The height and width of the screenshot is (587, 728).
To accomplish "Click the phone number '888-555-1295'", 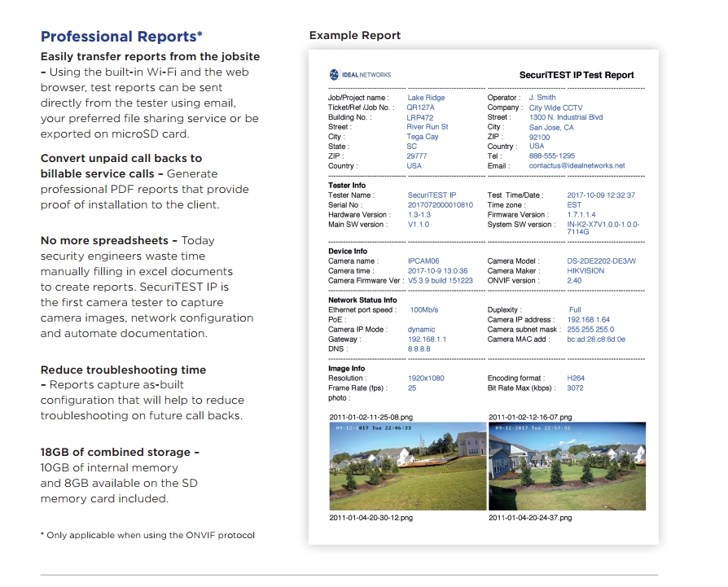I will tap(552, 156).
